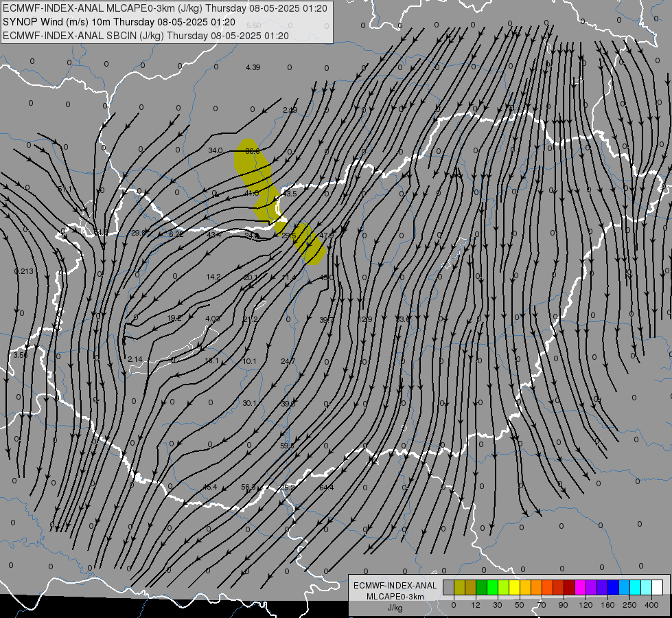Screen dimensions: 672x618
Task: Click the SBCIN title line
Action: (146, 36)
